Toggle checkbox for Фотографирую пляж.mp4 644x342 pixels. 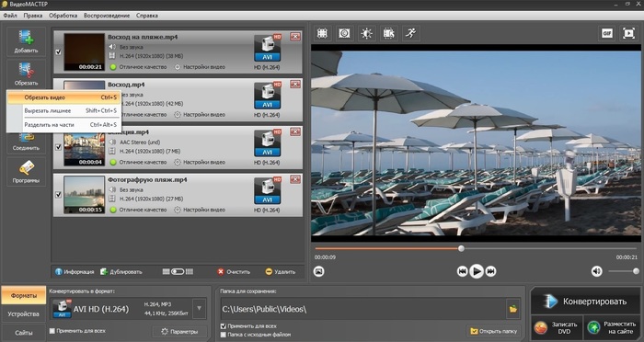click(58, 195)
